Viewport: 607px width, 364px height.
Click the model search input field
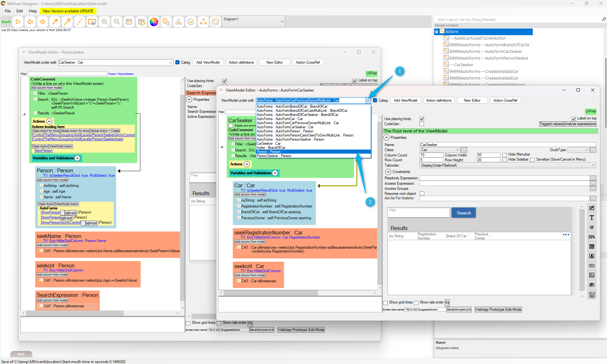pos(517,20)
